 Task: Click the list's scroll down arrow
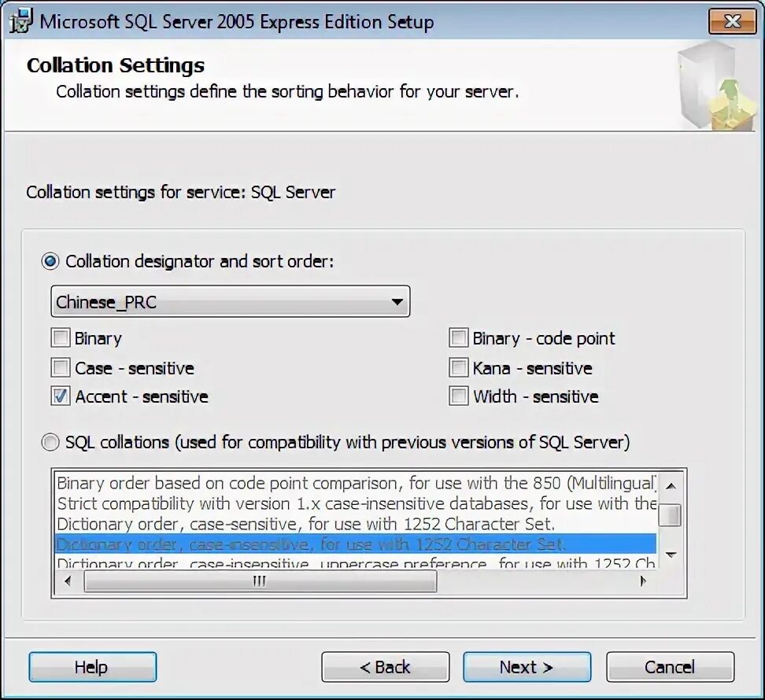pyautogui.click(x=671, y=554)
